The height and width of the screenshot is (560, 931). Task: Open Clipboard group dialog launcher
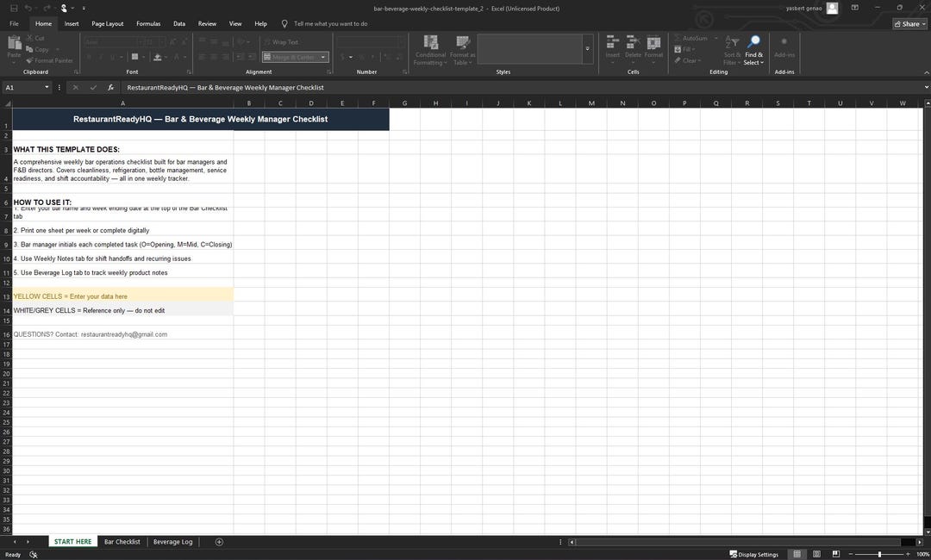(x=76, y=72)
